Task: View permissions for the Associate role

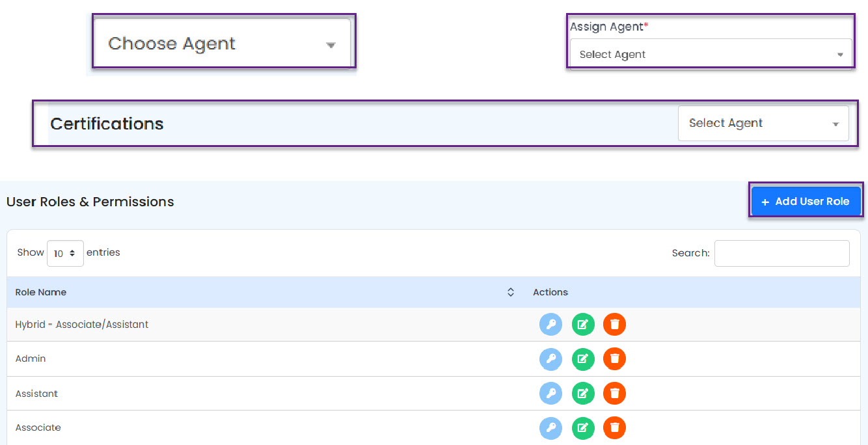Action: click(550, 427)
